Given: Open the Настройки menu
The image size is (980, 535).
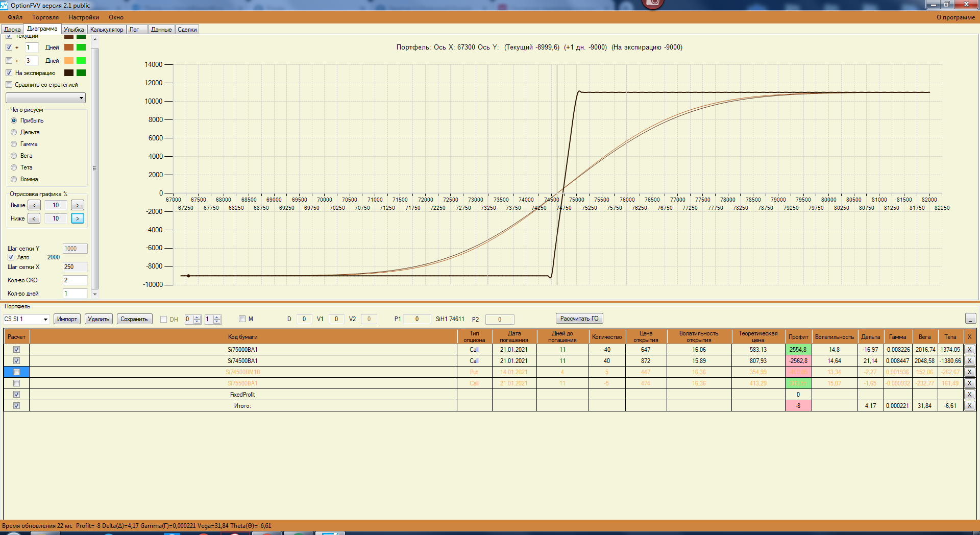Looking at the screenshot, I should [x=84, y=17].
